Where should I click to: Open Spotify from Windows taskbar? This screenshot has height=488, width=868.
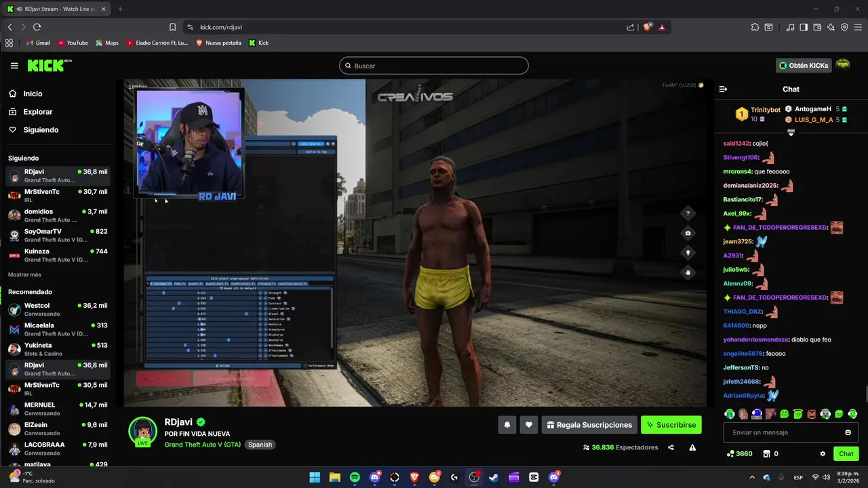[x=355, y=477]
